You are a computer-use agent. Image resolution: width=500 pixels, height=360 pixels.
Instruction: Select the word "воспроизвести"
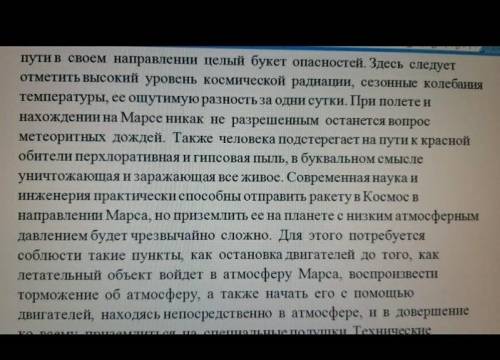[x=393, y=274]
